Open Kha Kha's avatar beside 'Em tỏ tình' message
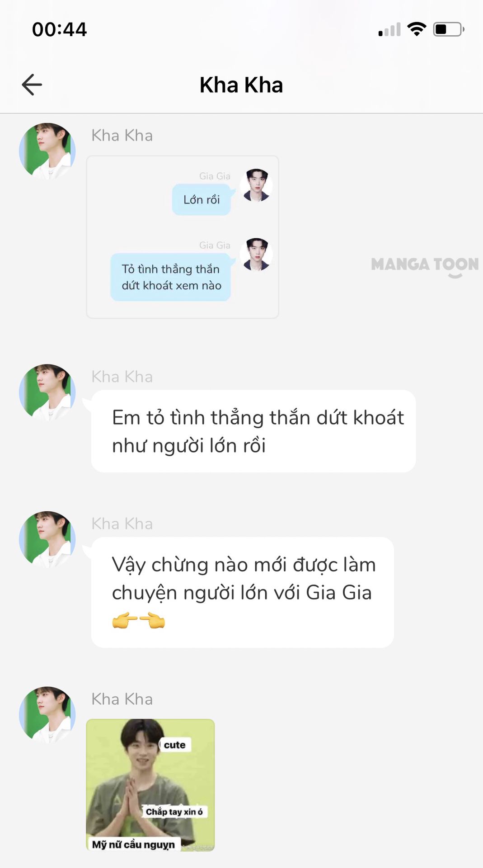The width and height of the screenshot is (483, 868). click(x=47, y=392)
